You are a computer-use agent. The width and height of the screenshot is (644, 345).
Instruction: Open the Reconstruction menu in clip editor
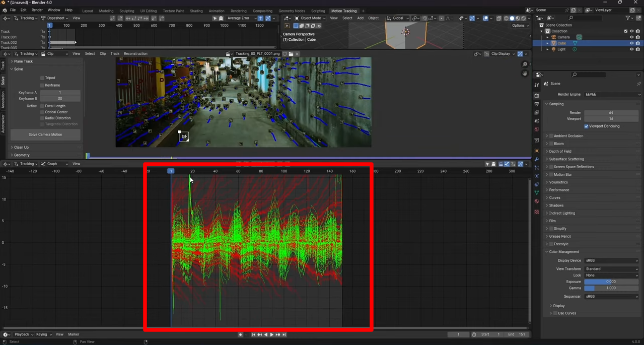pos(135,54)
